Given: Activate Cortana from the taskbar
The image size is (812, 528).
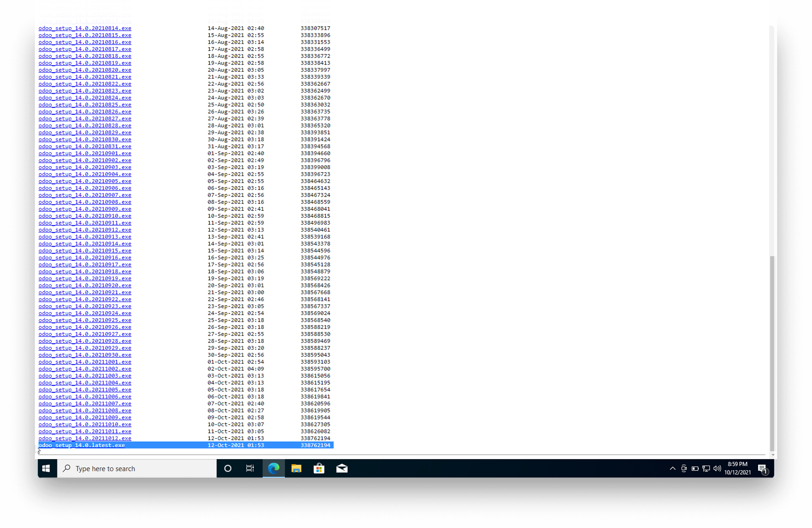Looking at the screenshot, I should (x=227, y=469).
